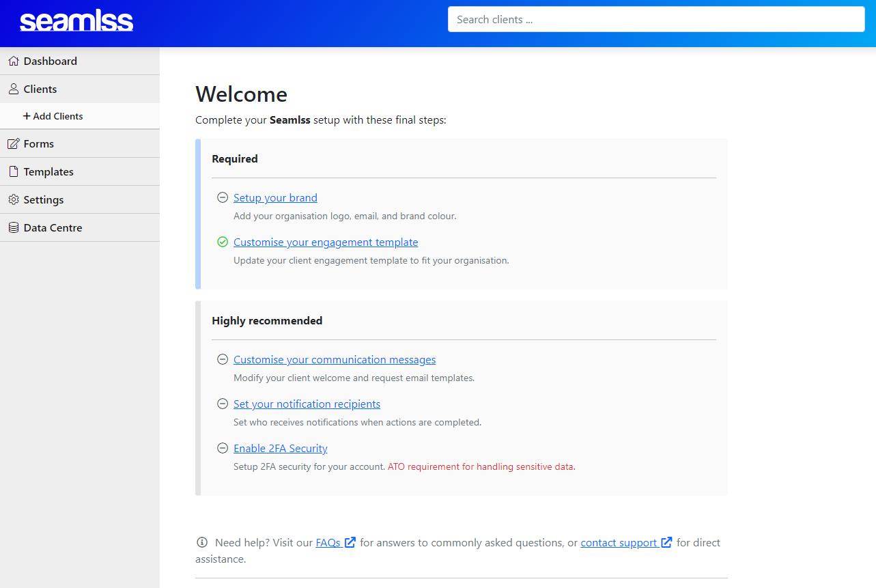Click the Required section heading

click(x=235, y=158)
